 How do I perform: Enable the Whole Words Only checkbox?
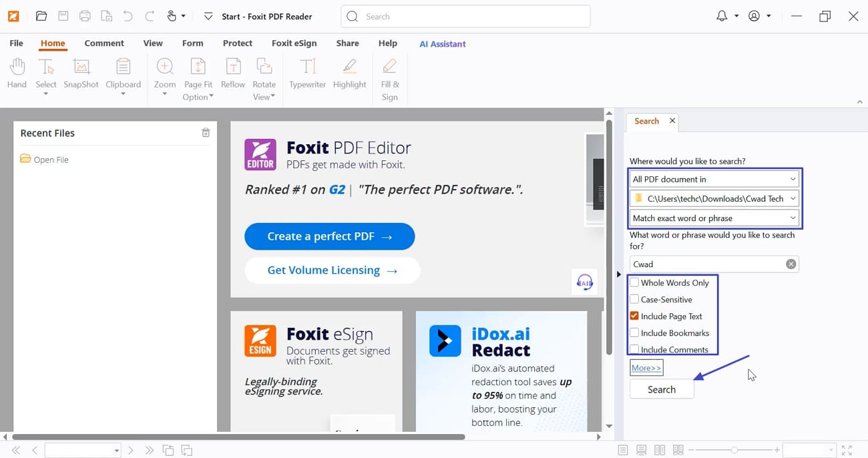(634, 282)
